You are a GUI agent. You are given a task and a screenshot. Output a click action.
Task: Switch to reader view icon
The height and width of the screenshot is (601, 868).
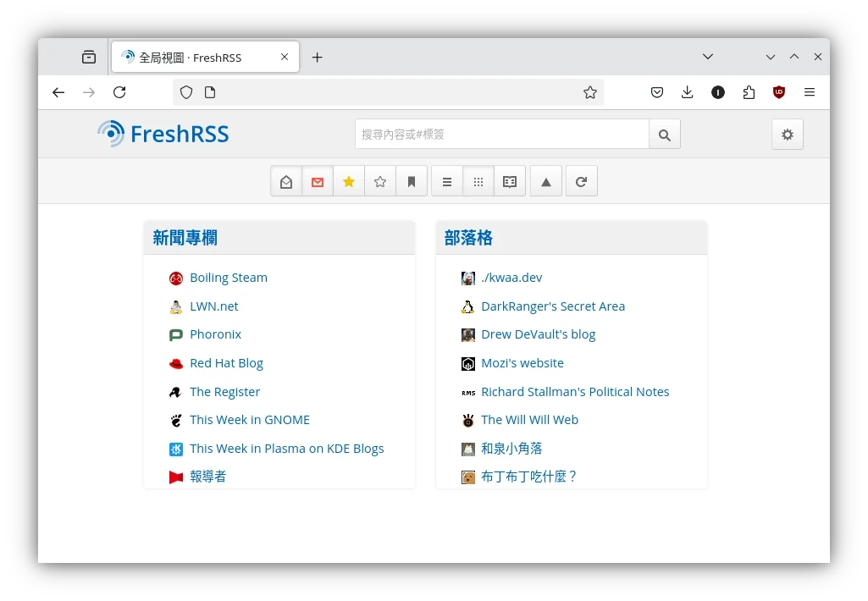coord(510,181)
